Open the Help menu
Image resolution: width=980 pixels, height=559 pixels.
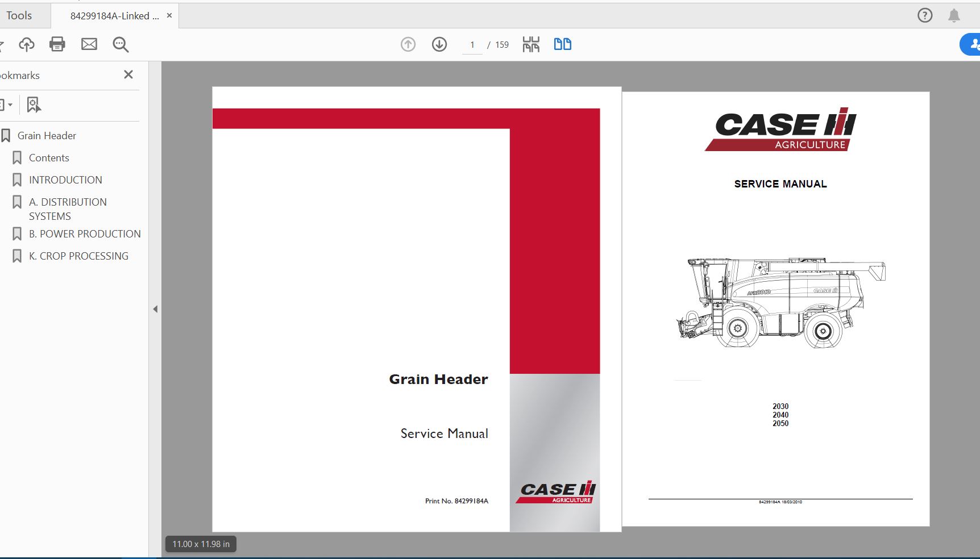(x=925, y=15)
